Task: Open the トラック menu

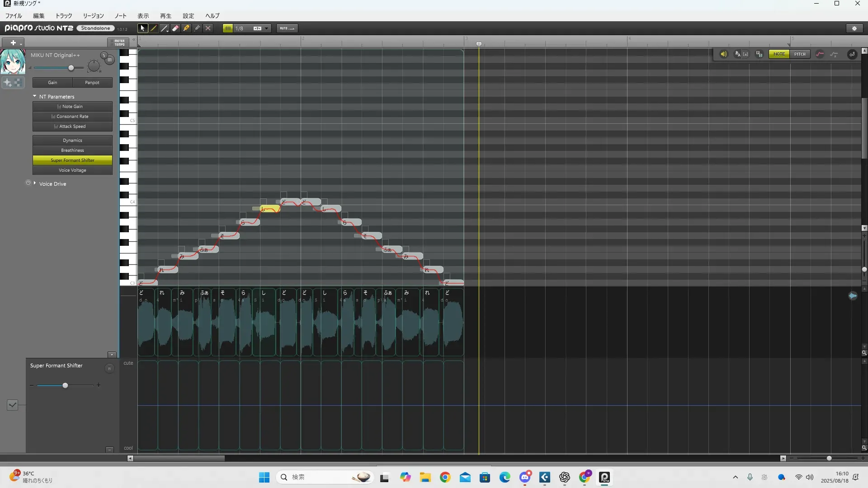Action: click(x=64, y=16)
